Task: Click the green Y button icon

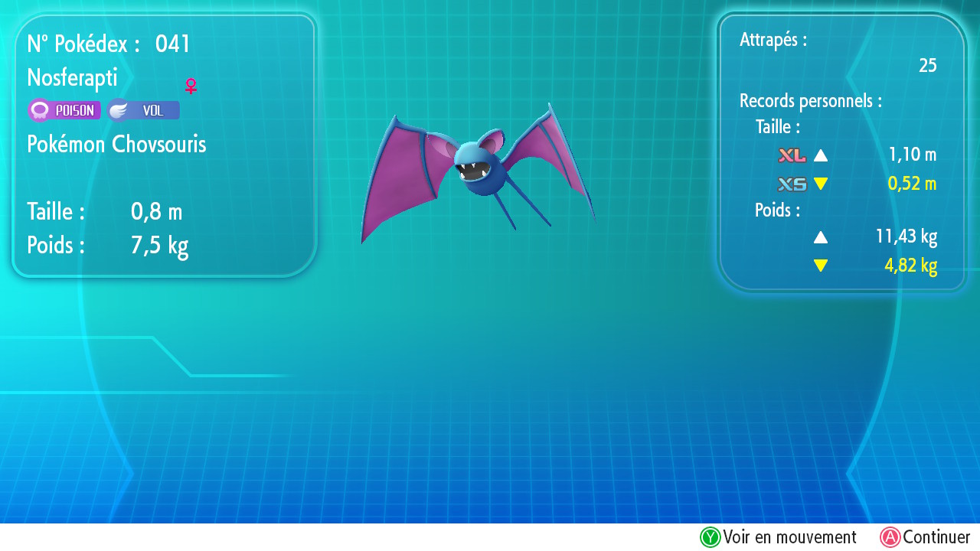Action: [x=710, y=537]
